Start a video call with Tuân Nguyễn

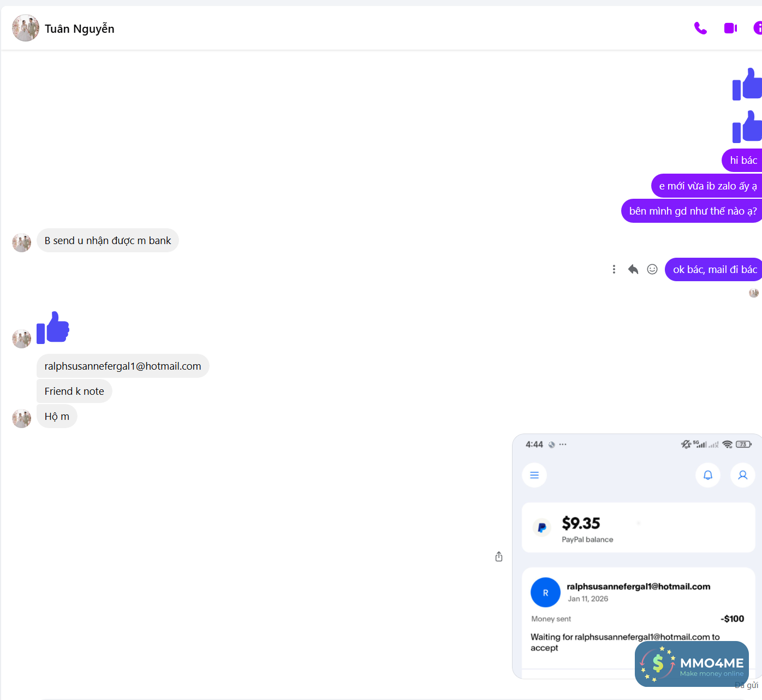[730, 28]
